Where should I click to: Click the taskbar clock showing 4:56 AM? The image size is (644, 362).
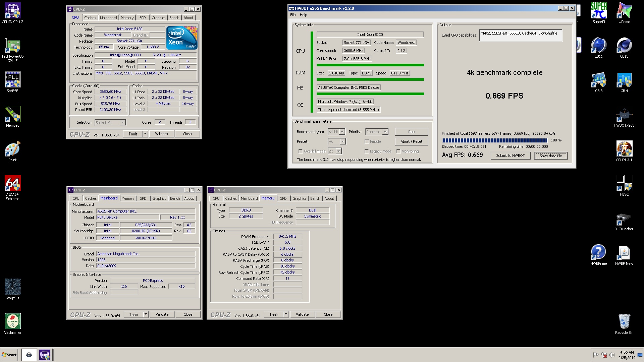point(627,355)
